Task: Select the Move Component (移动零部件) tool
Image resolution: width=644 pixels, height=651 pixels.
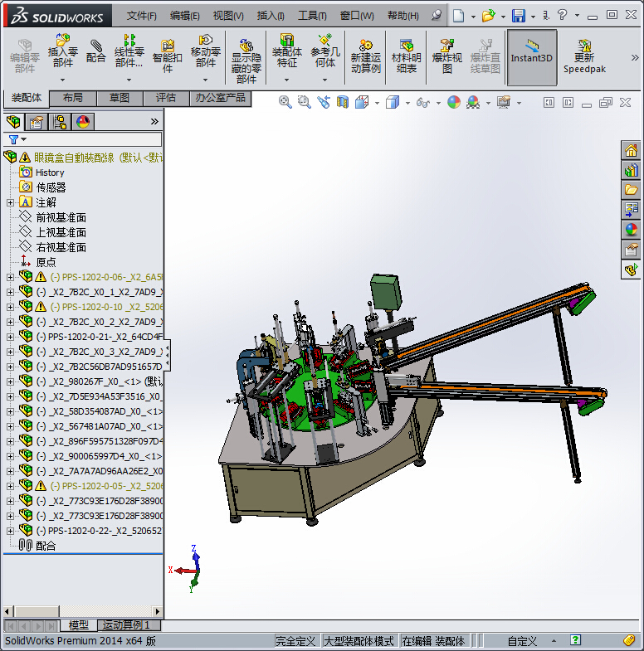Action: coord(205,51)
